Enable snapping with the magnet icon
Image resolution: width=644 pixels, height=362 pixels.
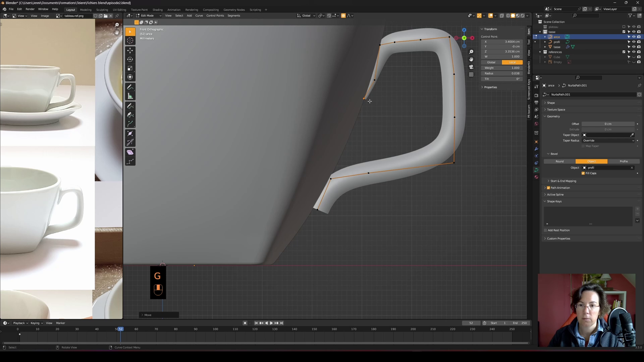[x=329, y=15]
